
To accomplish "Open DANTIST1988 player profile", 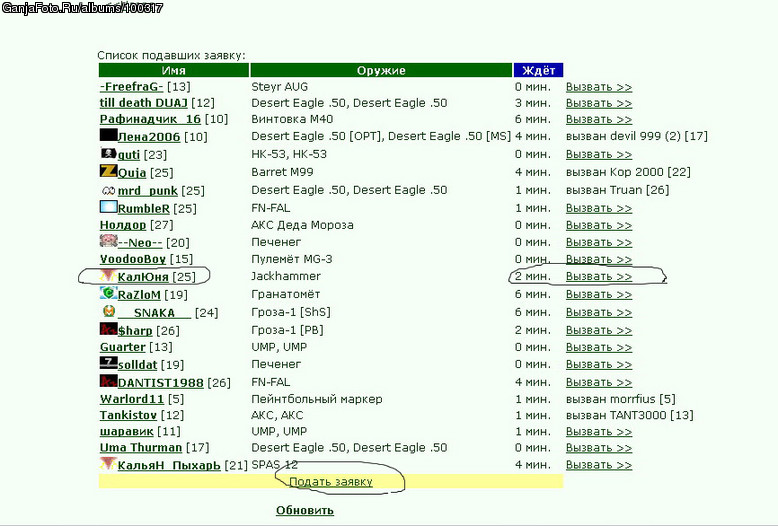I will pyautogui.click(x=161, y=383).
